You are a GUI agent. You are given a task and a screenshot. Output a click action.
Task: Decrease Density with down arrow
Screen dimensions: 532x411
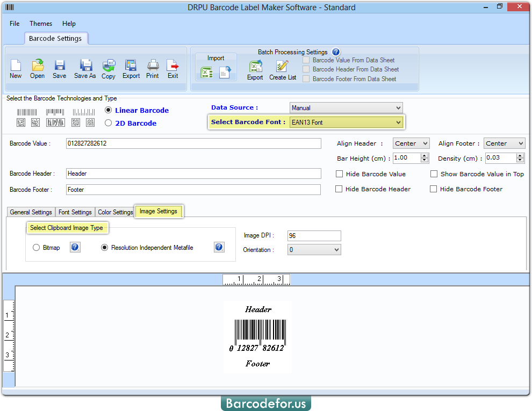(520, 161)
